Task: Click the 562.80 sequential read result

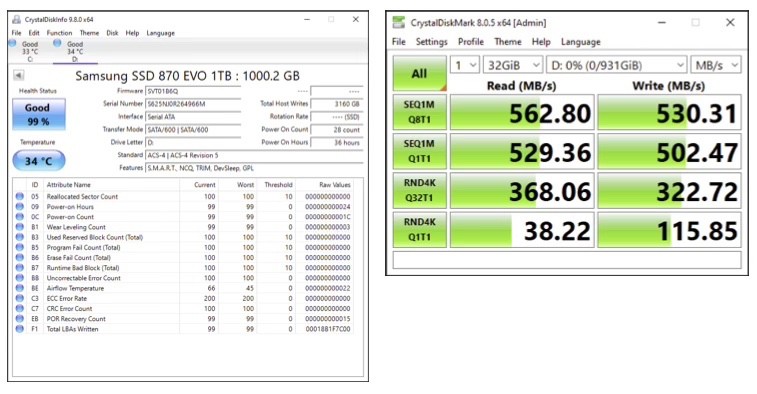Action: pyautogui.click(x=522, y=113)
